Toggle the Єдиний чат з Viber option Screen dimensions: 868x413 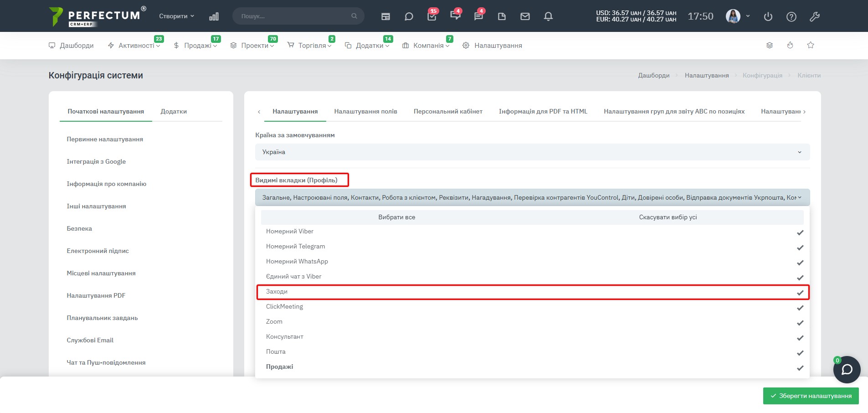(x=532, y=277)
